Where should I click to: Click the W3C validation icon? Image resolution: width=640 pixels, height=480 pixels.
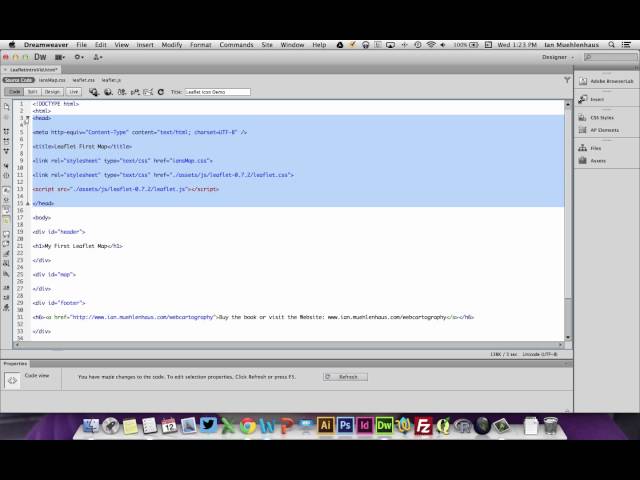(x=135, y=92)
